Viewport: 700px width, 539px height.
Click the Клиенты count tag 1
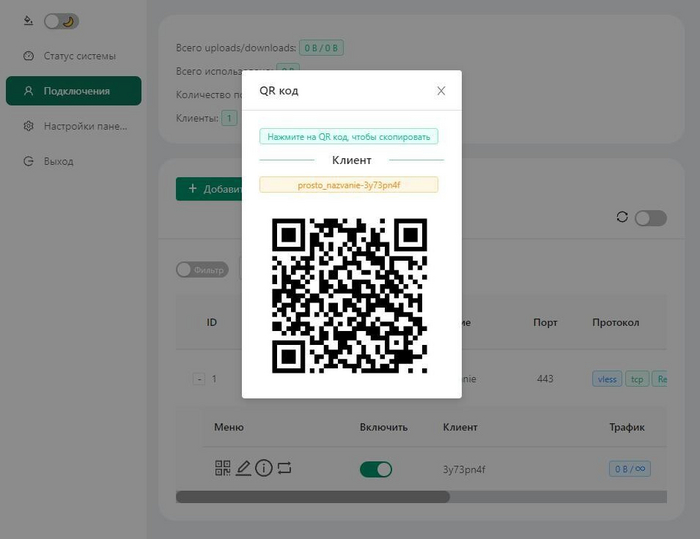coord(229,118)
